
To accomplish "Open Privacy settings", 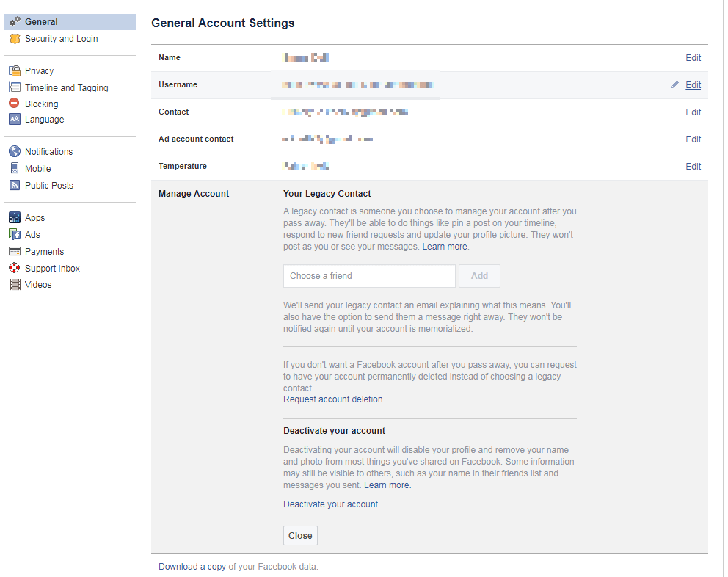I will [x=40, y=70].
